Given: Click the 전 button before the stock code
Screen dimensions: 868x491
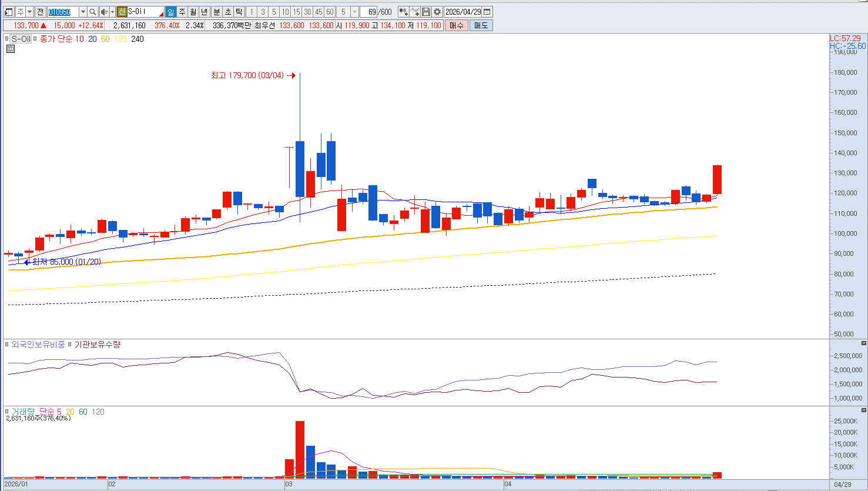Looking at the screenshot, I should [x=40, y=12].
